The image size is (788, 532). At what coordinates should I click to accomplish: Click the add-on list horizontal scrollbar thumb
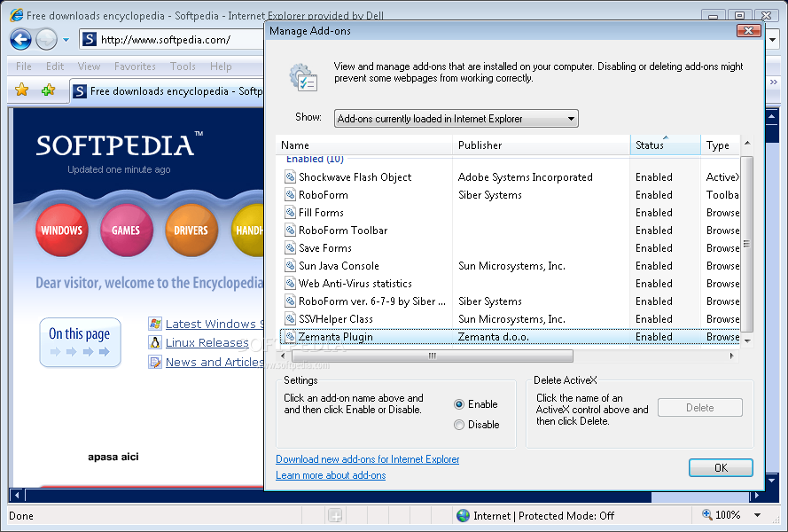432,356
